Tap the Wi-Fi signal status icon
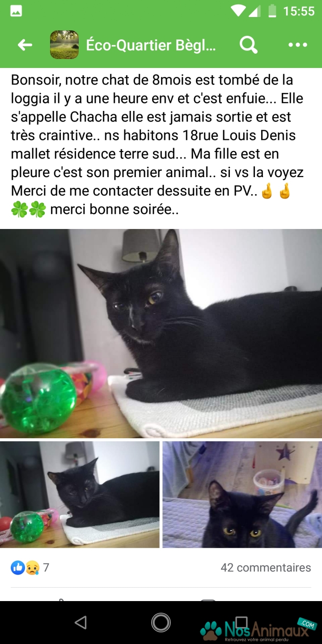Image resolution: width=322 pixels, height=644 pixels. pos(238,11)
